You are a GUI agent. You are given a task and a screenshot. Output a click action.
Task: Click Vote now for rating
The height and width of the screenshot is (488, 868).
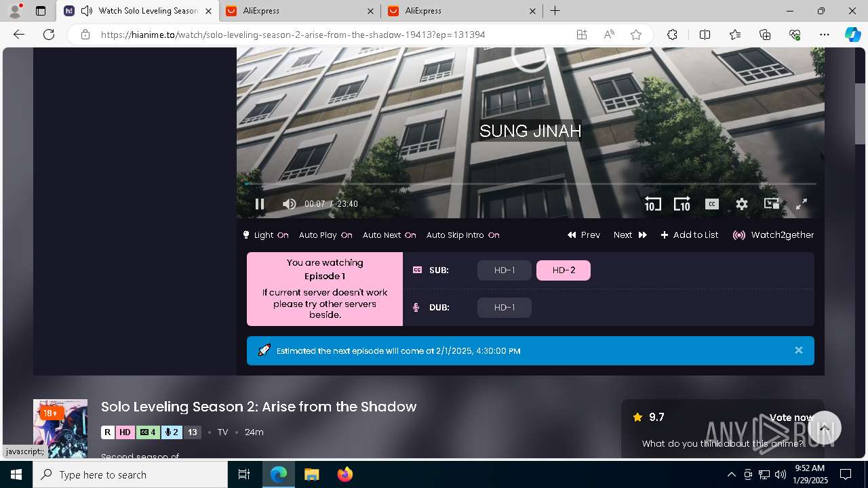tap(791, 418)
